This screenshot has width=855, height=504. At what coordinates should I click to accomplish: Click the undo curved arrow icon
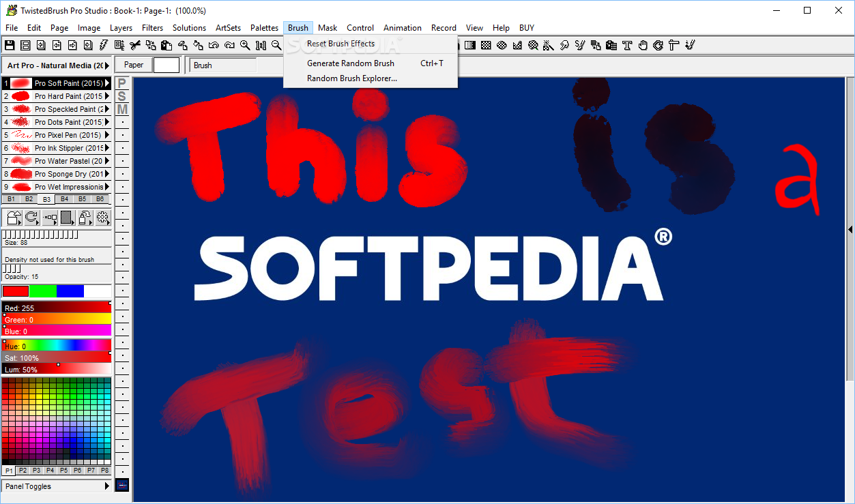click(214, 45)
